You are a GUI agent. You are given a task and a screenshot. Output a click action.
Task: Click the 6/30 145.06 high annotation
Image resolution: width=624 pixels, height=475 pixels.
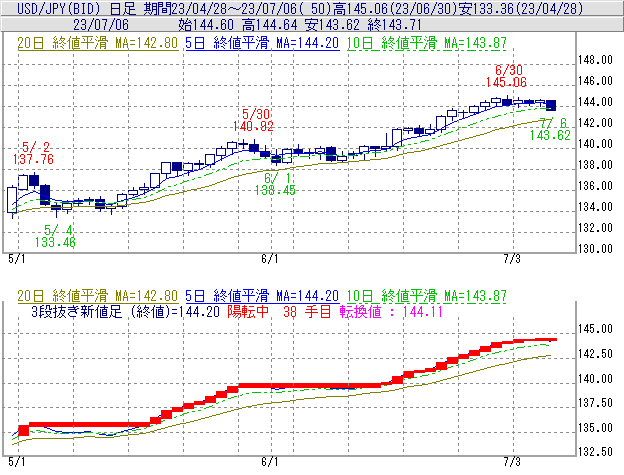506,76
